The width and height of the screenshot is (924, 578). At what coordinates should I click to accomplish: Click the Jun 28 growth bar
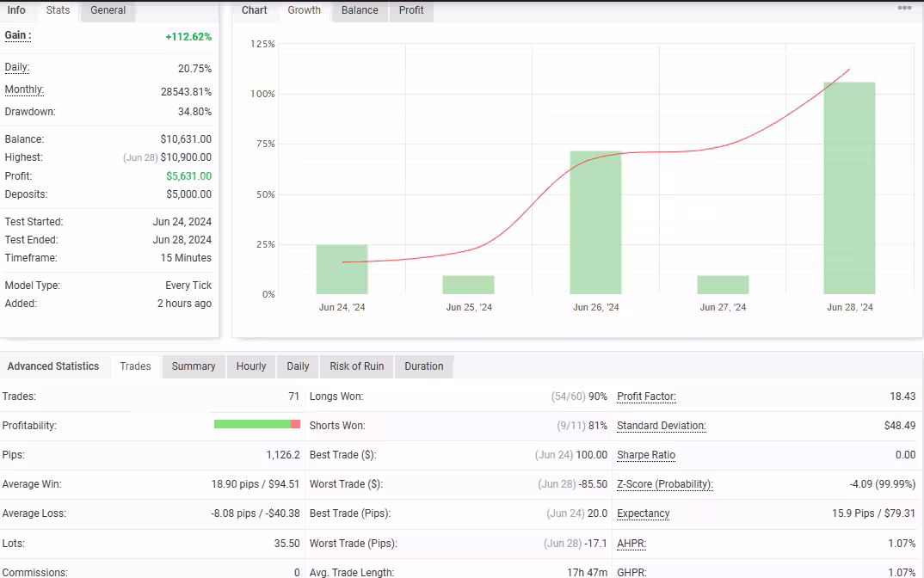[x=849, y=188]
